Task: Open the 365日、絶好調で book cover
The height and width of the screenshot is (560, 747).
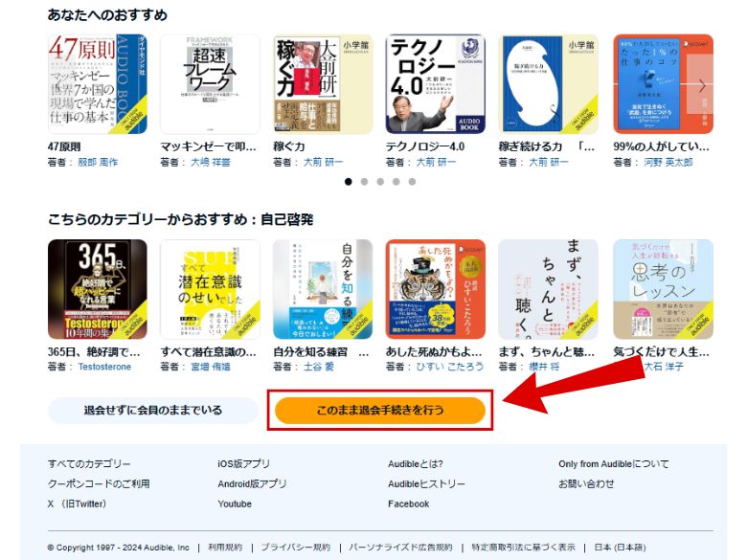Action: tap(97, 289)
